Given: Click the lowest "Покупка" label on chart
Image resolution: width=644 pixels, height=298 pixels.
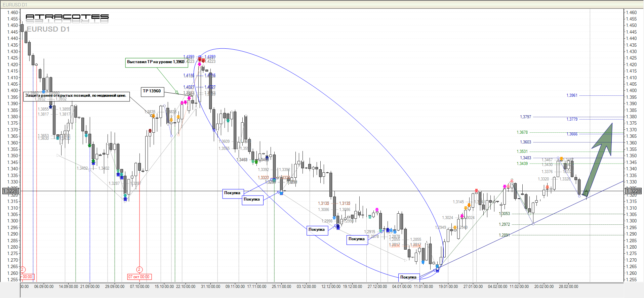Looking at the screenshot, I should [408, 277].
